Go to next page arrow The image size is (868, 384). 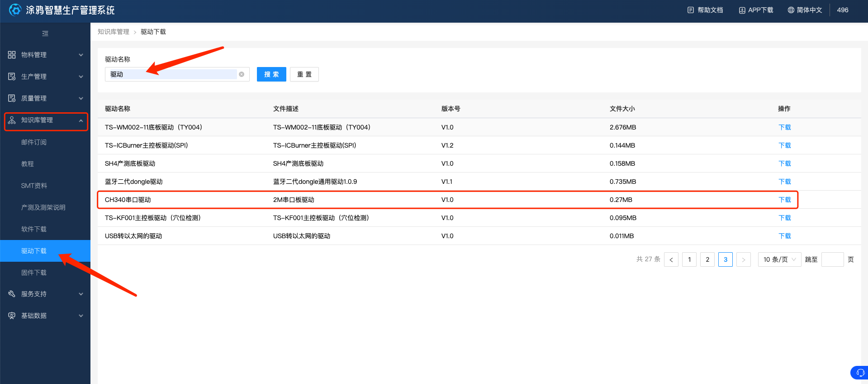tap(744, 259)
